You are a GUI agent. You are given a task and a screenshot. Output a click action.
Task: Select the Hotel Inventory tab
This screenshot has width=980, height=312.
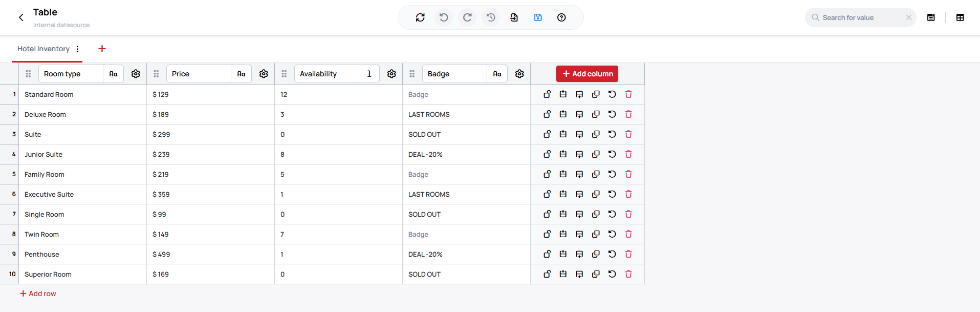point(43,49)
